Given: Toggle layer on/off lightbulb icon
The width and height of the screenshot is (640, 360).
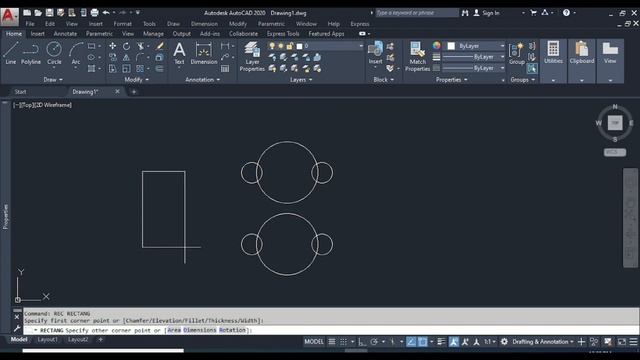Looking at the screenshot, I should click(272, 46).
